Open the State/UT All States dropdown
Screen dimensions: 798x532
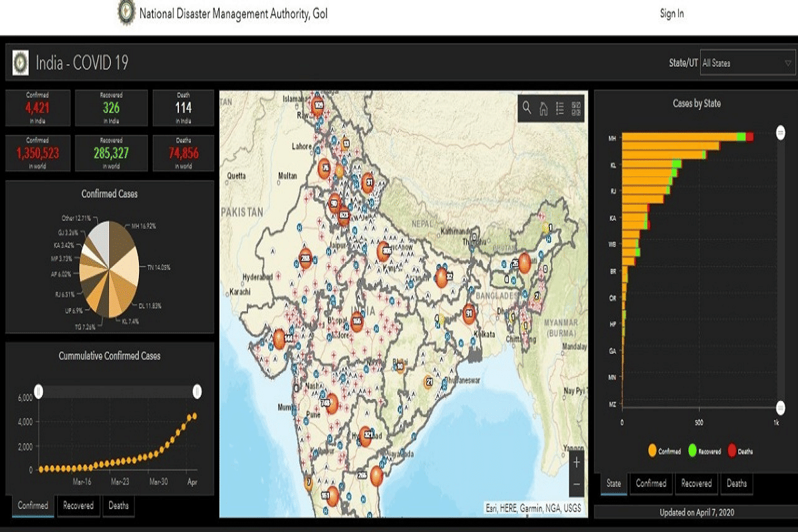(746, 64)
